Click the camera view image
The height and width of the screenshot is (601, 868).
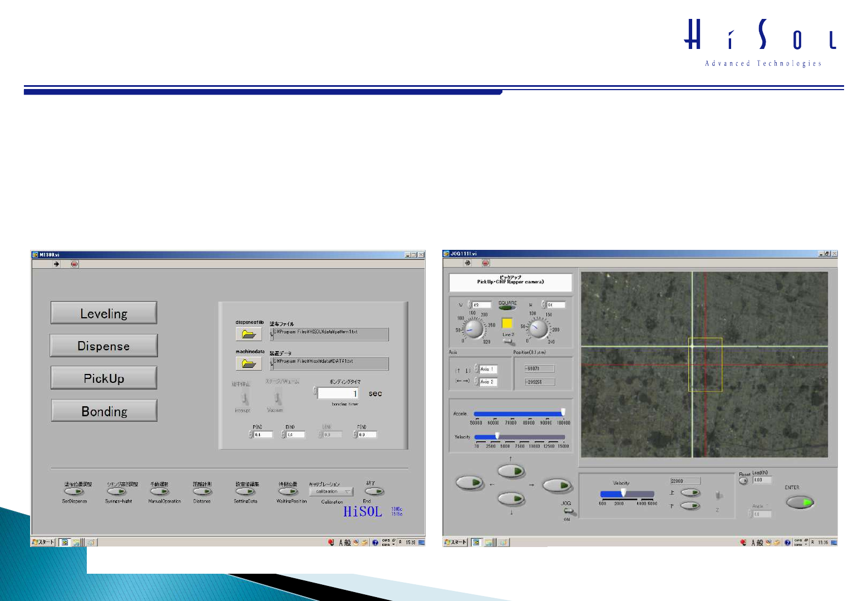pos(704,364)
